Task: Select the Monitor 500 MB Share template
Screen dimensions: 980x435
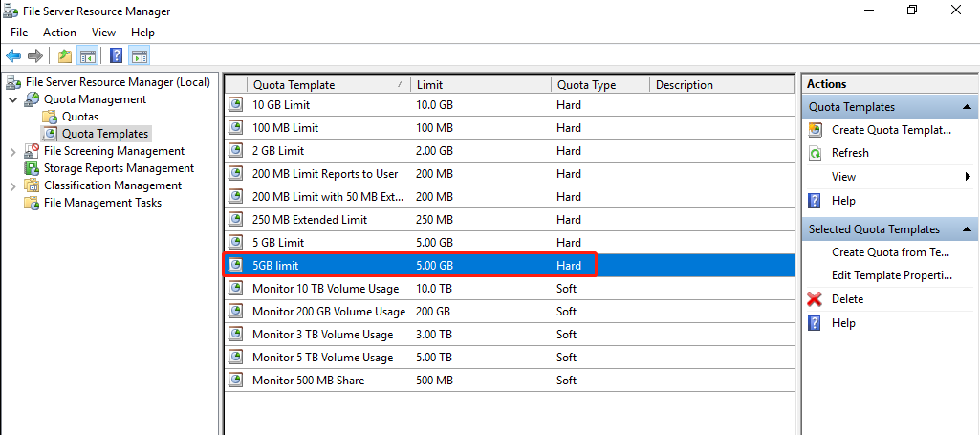Action: point(308,381)
